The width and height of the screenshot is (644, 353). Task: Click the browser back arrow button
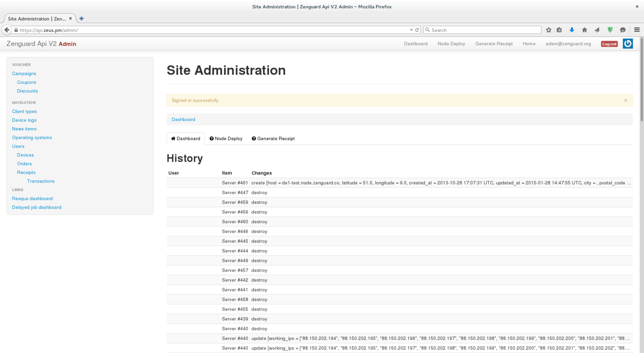(6, 30)
